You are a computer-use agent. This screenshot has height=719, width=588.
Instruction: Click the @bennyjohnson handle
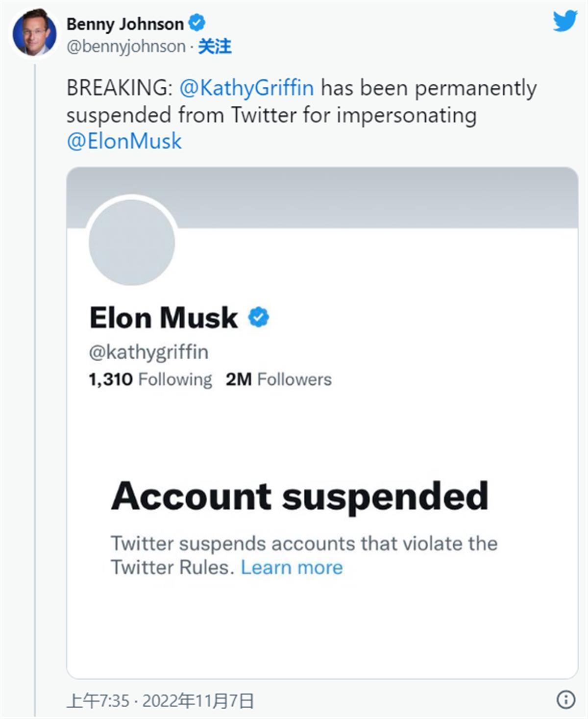pos(126,47)
